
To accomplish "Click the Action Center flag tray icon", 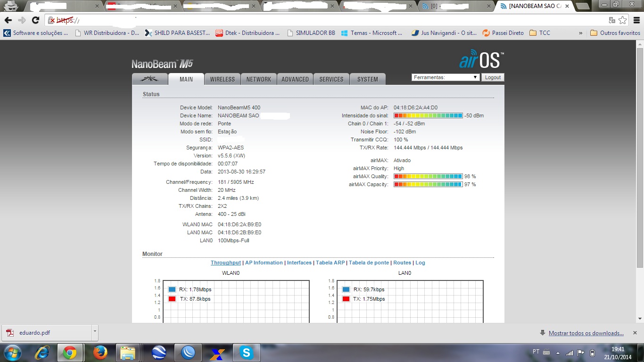I will tap(581, 353).
